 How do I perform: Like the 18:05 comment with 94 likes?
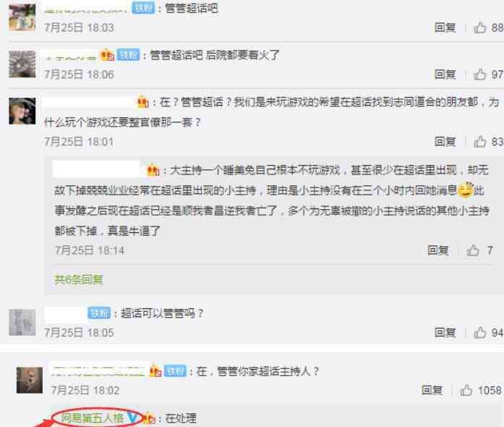click(479, 332)
